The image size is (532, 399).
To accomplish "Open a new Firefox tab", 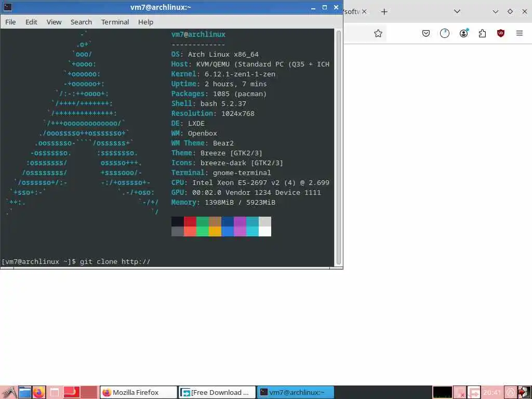I will coord(384,12).
